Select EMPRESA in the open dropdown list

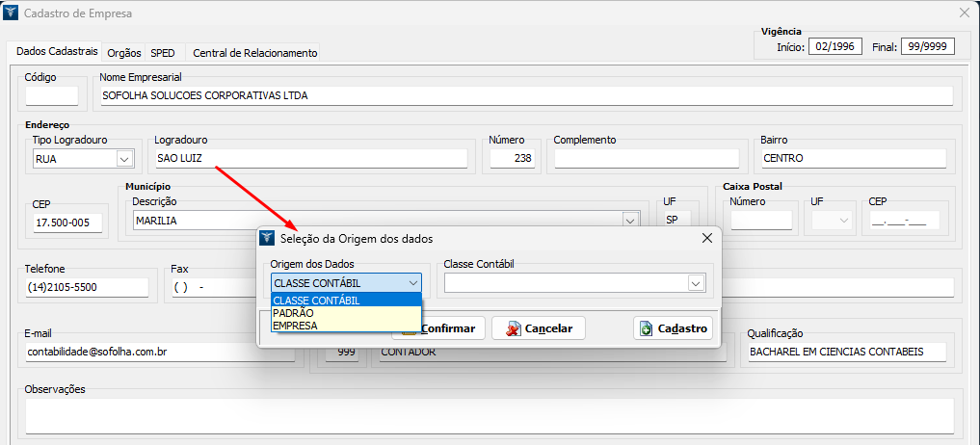[295, 326]
